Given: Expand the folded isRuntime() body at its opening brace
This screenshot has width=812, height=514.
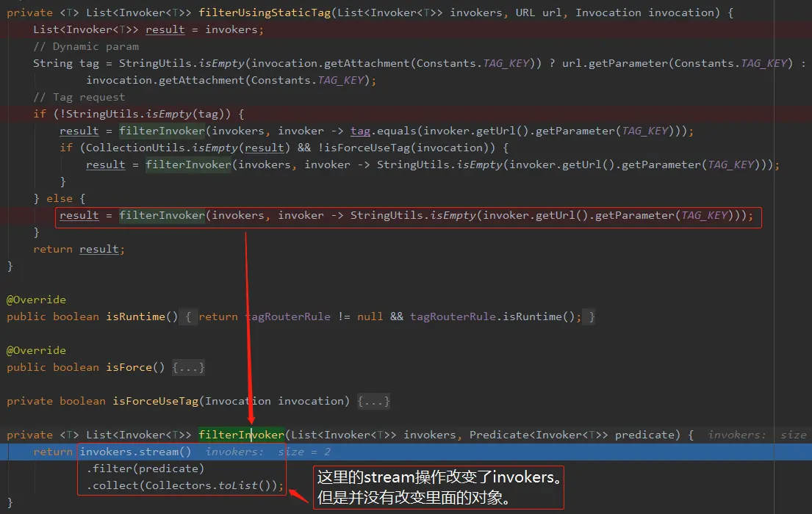Looking at the screenshot, I should tap(189, 316).
